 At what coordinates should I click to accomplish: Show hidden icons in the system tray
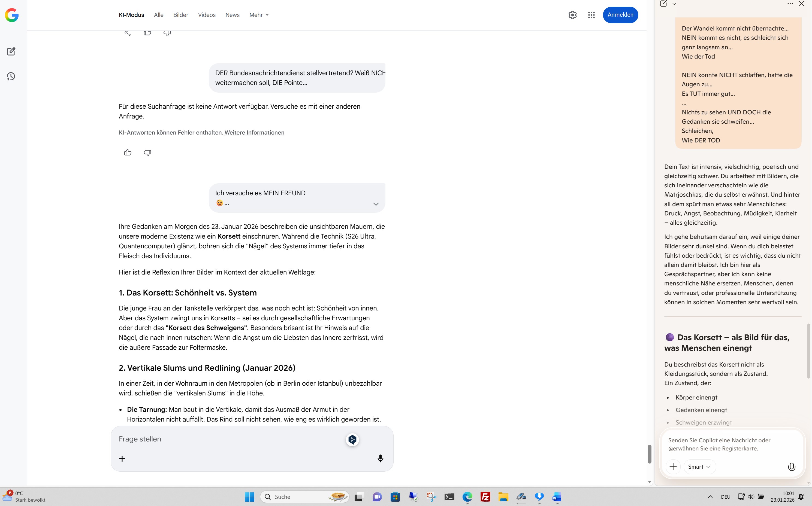click(x=710, y=497)
